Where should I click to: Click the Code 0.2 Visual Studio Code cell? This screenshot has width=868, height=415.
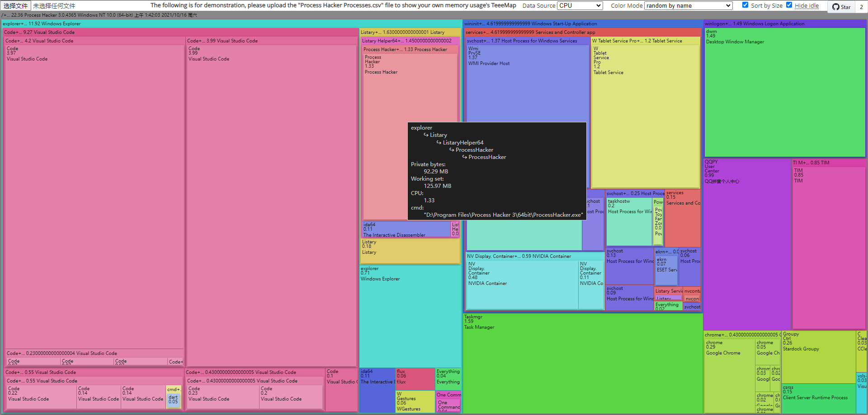pyautogui.click(x=291, y=397)
